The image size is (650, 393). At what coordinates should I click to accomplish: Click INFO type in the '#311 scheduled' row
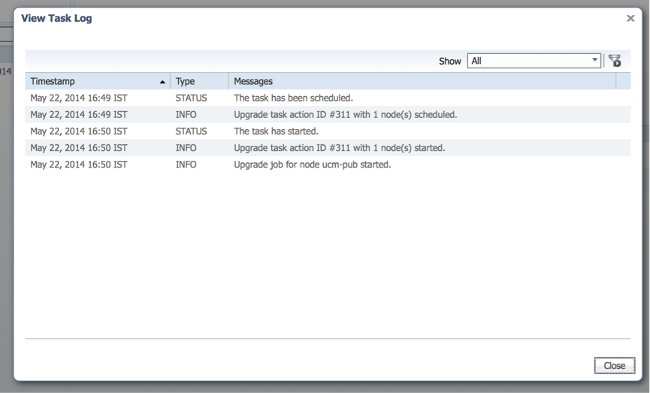coord(186,115)
